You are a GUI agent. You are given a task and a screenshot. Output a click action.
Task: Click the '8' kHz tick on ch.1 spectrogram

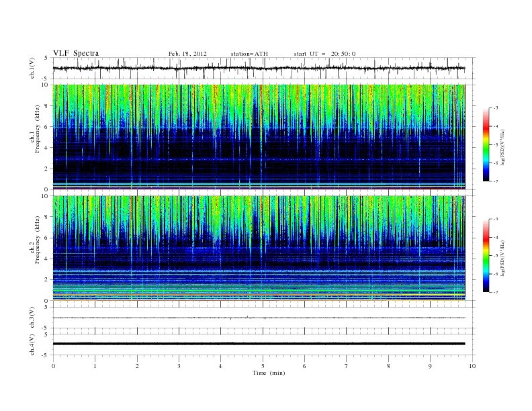(46, 106)
